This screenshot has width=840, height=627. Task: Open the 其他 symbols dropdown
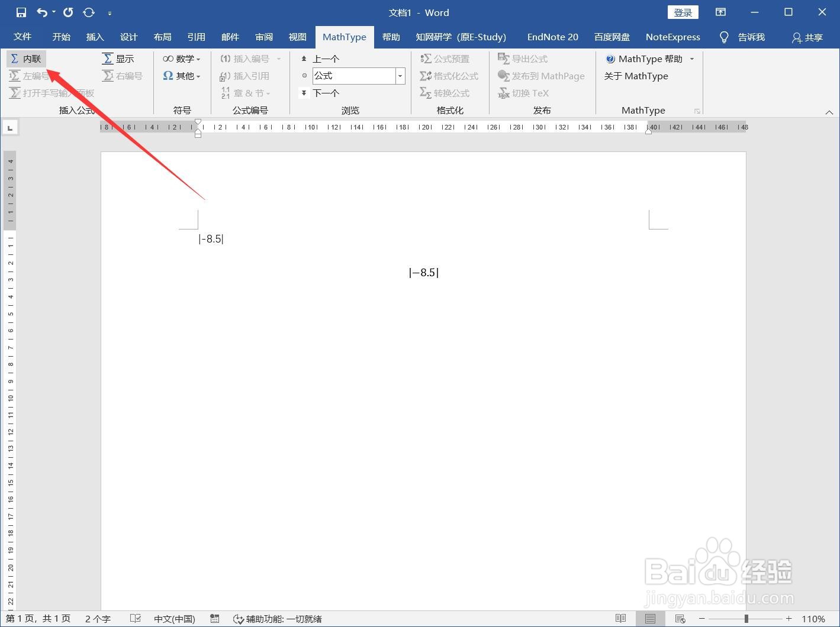(182, 76)
